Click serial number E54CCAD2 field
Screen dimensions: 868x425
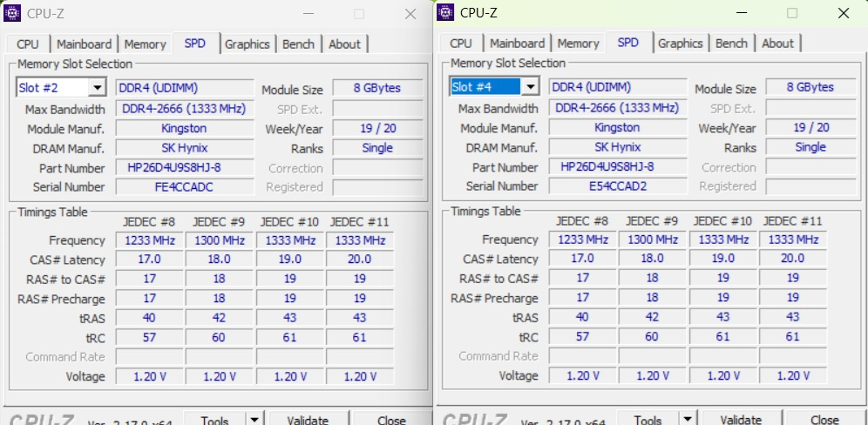(618, 186)
